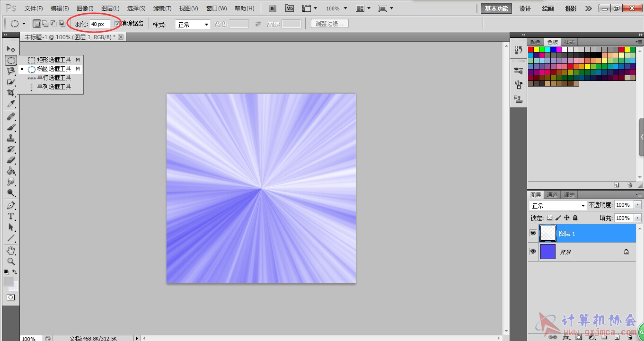Toggle the 消除锯齿 anti-alias checkbox
644x341 pixels.
pos(117,24)
